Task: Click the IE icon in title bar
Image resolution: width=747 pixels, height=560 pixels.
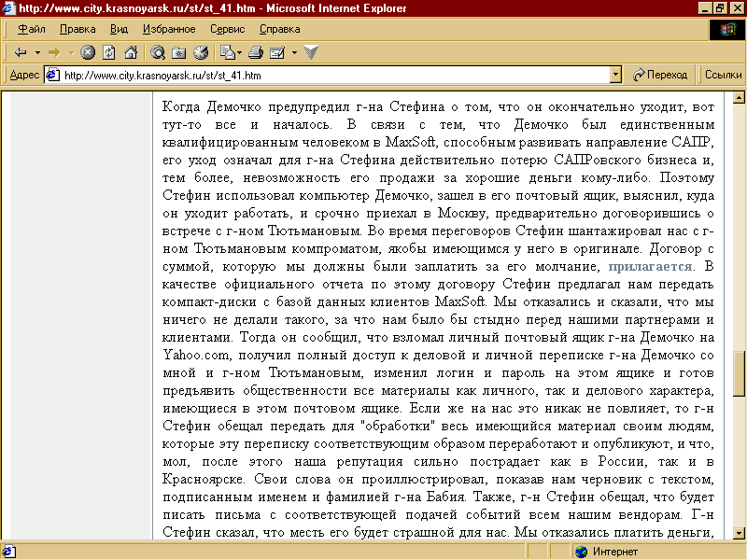Action: pos(8,8)
